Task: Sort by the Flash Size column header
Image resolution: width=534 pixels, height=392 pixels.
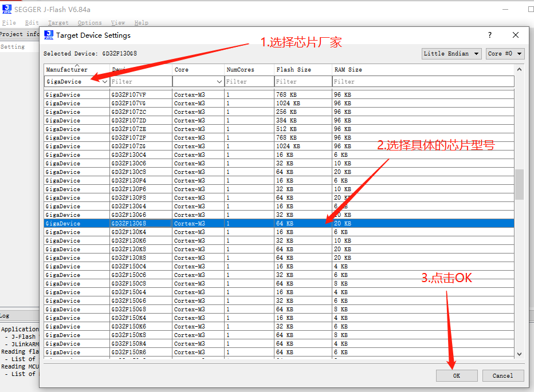Action: (x=303, y=69)
